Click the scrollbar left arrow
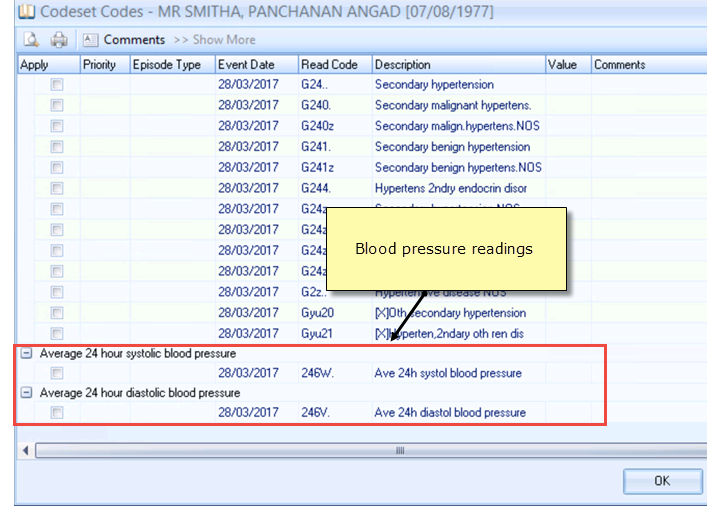 coord(25,451)
